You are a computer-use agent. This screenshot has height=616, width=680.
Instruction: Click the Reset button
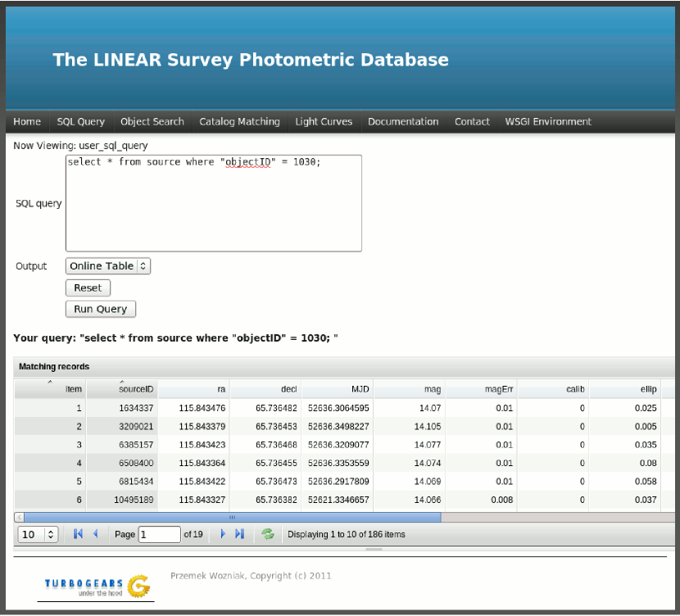pyautogui.click(x=88, y=288)
